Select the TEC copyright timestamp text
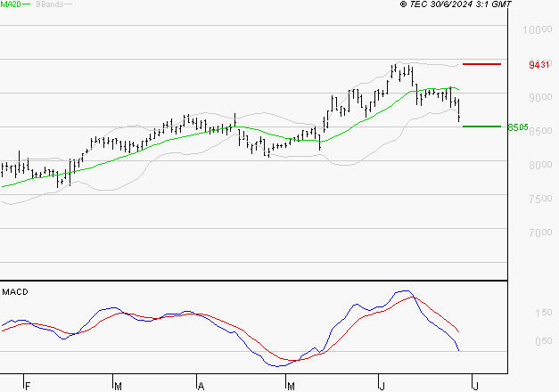 tap(456, 4)
